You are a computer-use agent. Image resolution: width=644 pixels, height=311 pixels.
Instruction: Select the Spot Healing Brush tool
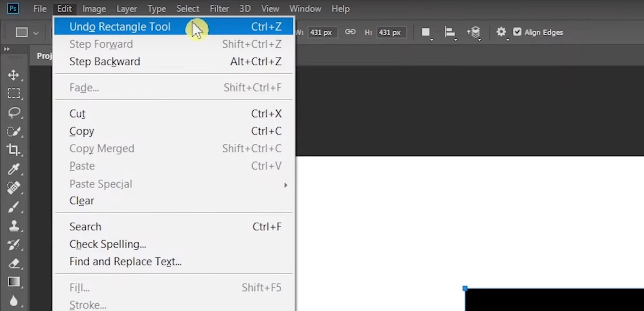pos(14,188)
